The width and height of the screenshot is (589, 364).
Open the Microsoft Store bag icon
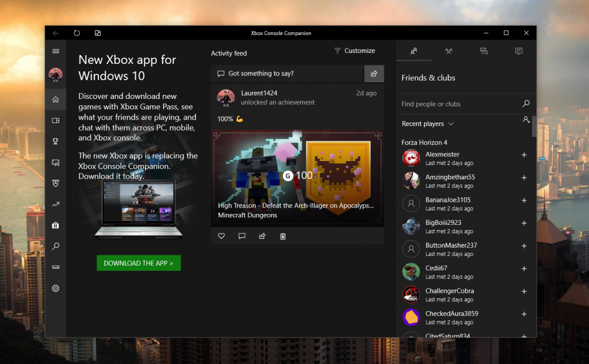pyautogui.click(x=56, y=225)
